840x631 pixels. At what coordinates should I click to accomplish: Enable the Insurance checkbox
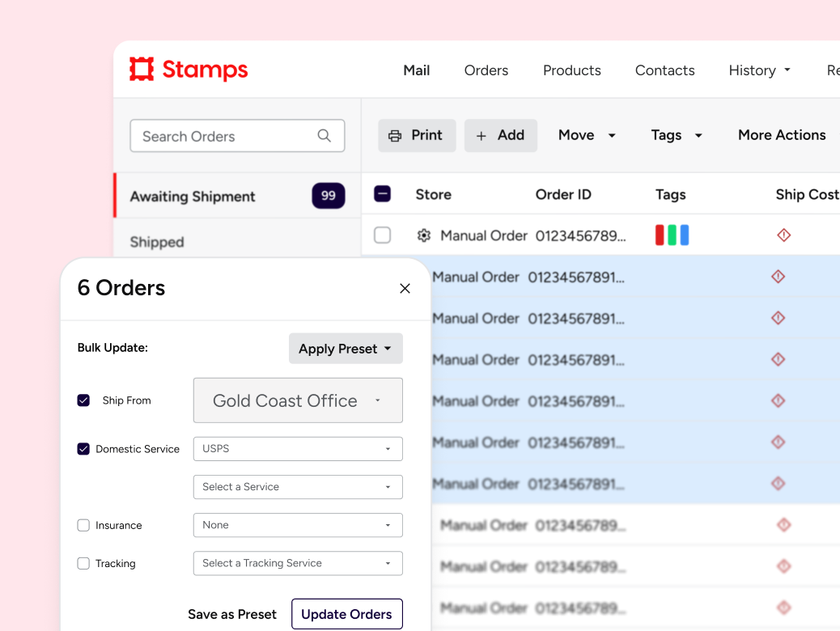click(83, 525)
